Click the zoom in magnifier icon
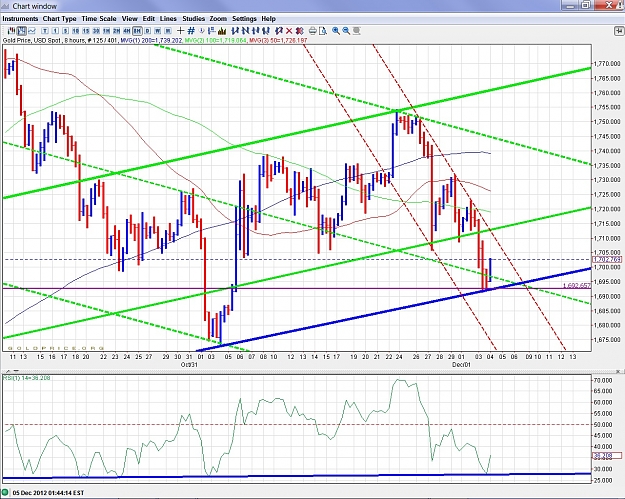 [x=336, y=31]
